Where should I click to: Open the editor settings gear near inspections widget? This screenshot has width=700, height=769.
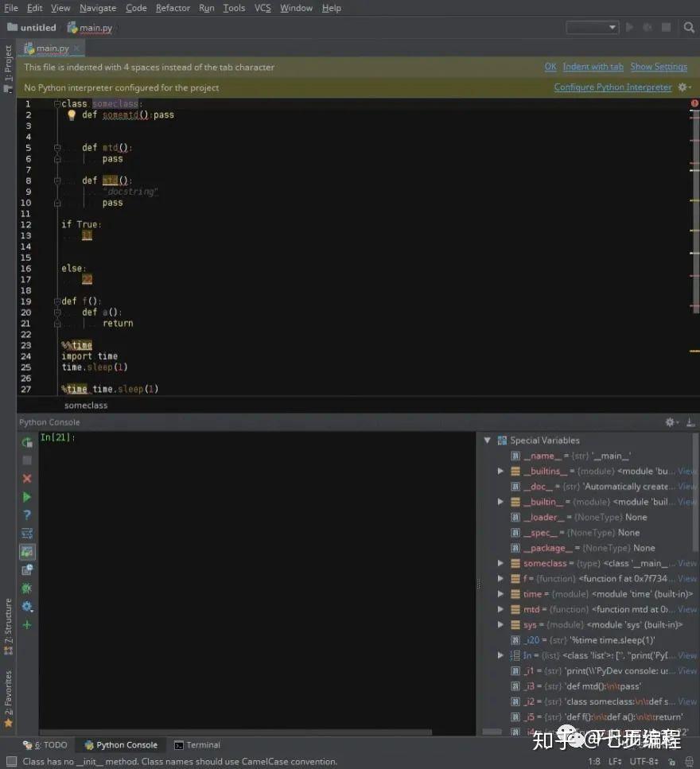tap(680, 87)
